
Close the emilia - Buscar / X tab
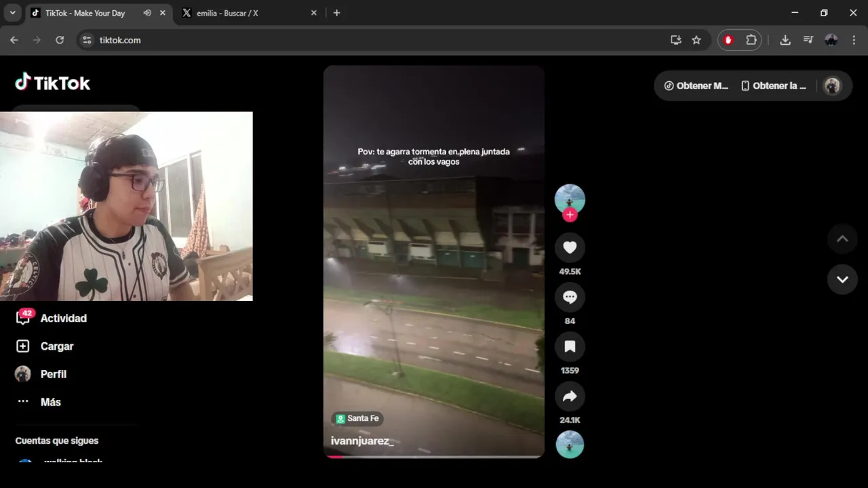tap(313, 13)
